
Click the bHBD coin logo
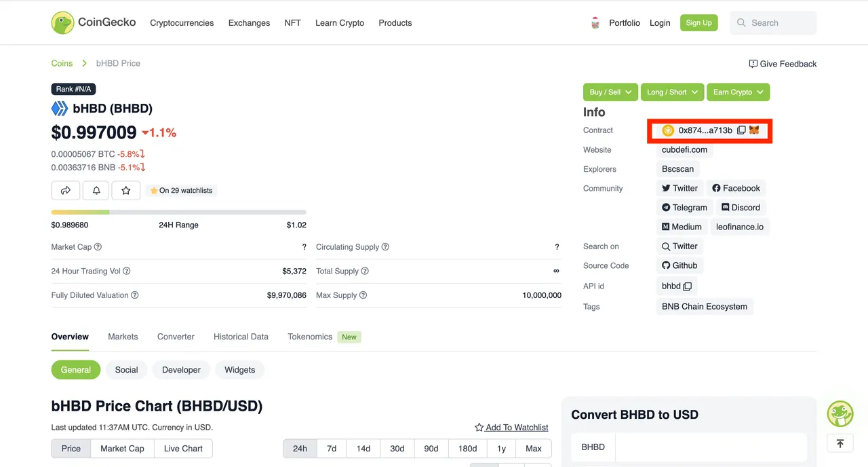[60, 109]
